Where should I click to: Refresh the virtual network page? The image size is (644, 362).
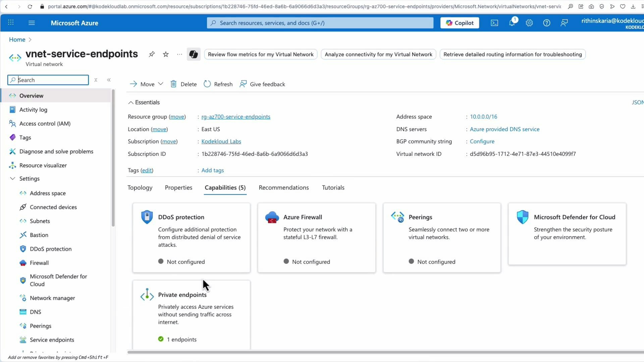(218, 84)
